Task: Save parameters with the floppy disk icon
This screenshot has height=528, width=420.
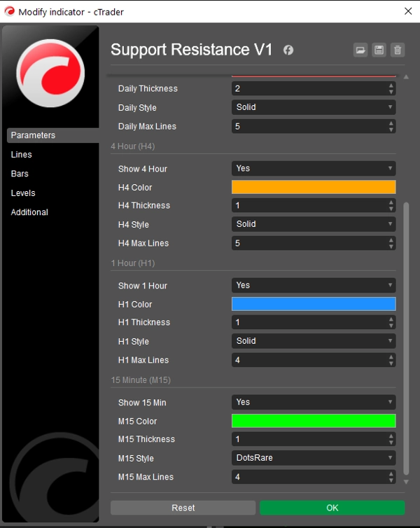Action: 379,50
